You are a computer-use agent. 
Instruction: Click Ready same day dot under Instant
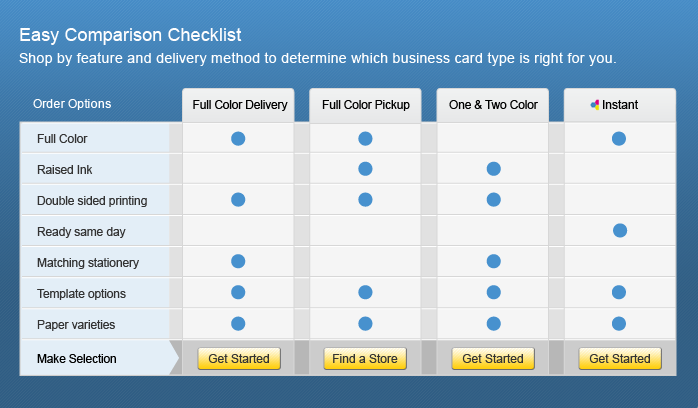coord(620,230)
